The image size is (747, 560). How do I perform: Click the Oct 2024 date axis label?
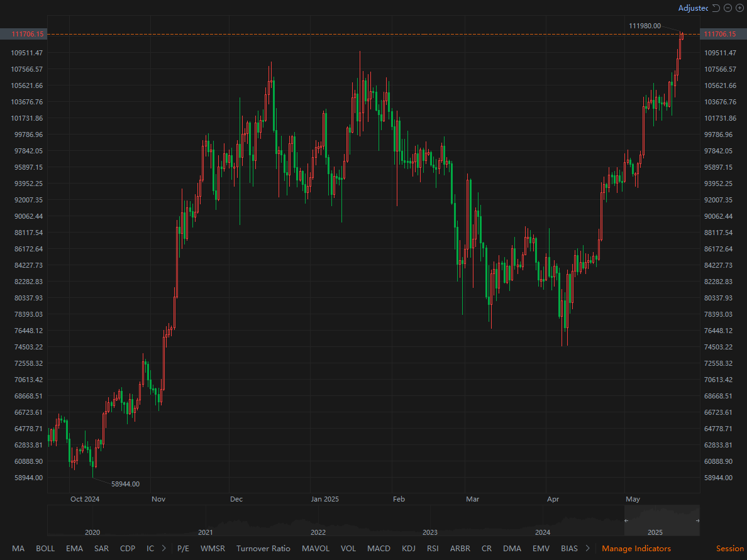point(85,499)
